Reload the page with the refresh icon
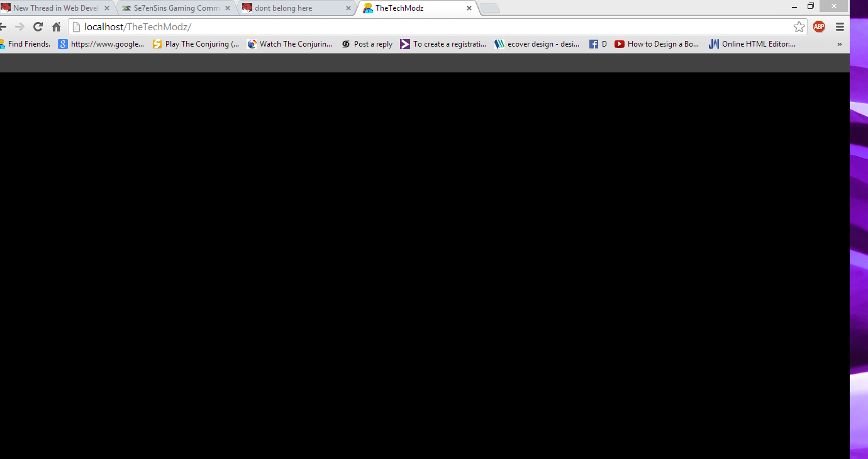This screenshot has height=459, width=868. tap(38, 26)
